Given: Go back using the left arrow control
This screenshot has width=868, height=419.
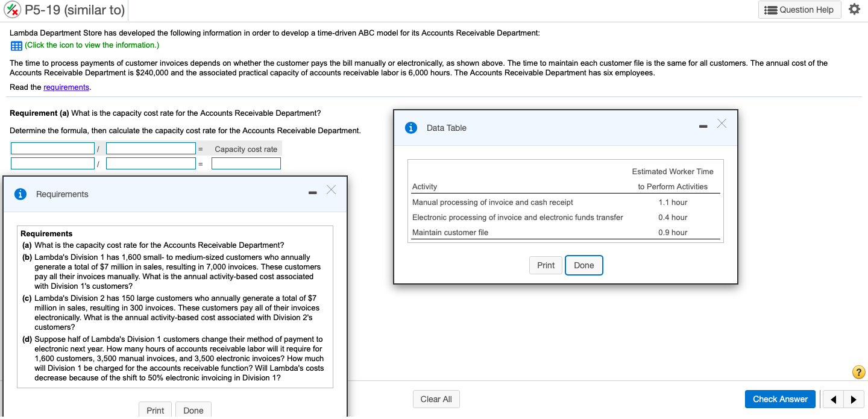Looking at the screenshot, I should click(x=833, y=399).
